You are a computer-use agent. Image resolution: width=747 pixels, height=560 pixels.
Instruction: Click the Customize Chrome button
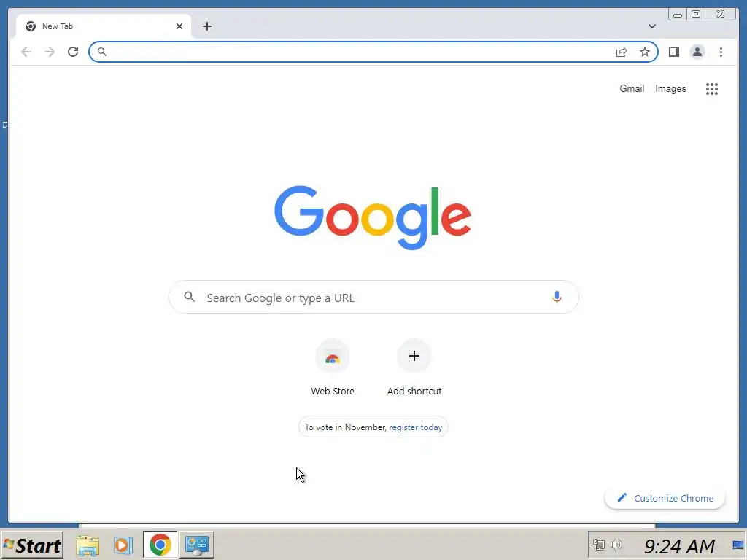click(665, 498)
